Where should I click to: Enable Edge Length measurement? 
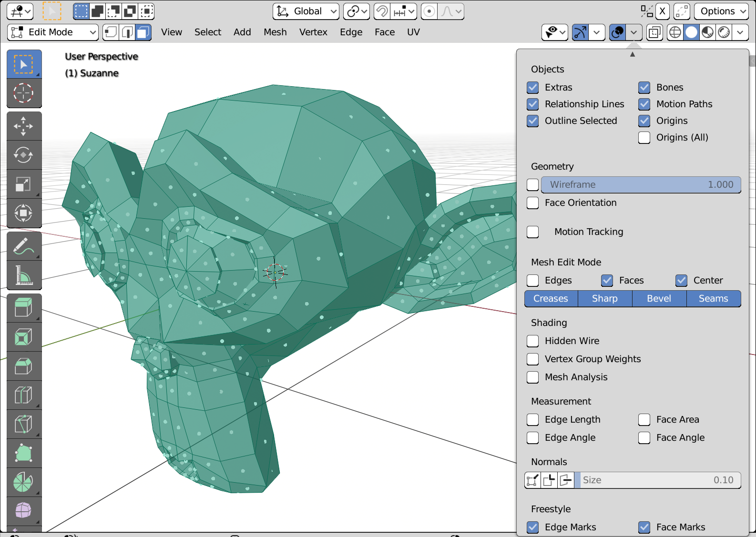[x=533, y=419]
